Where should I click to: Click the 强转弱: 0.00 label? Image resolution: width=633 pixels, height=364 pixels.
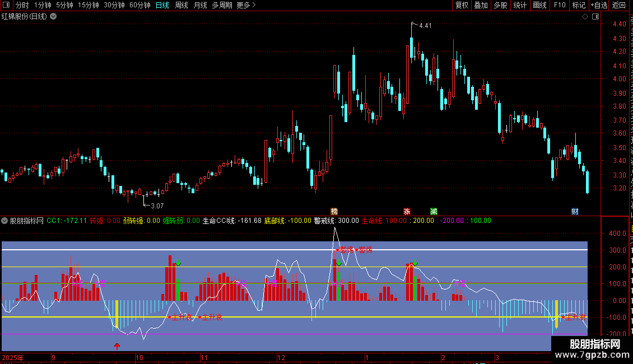click(x=181, y=221)
